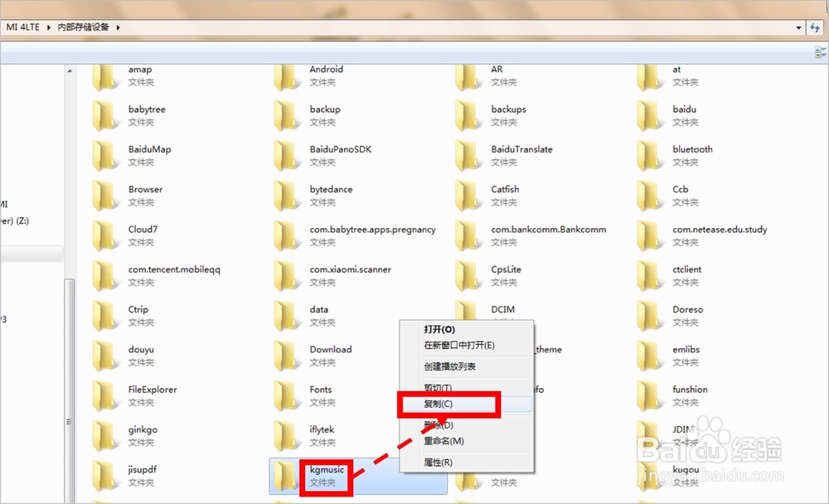The height and width of the screenshot is (504, 829).
Task: Select the bytedance folder icon
Action: click(286, 196)
